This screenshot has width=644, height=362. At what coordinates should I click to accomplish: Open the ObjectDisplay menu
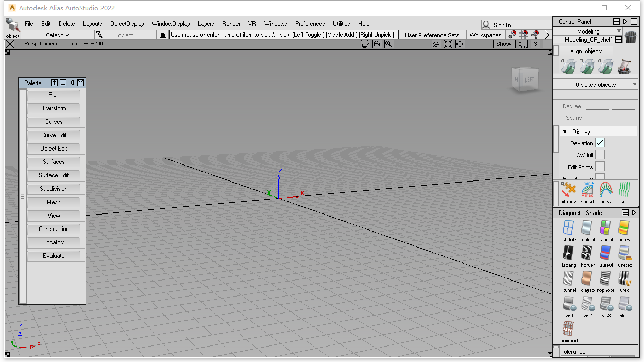tap(127, 24)
